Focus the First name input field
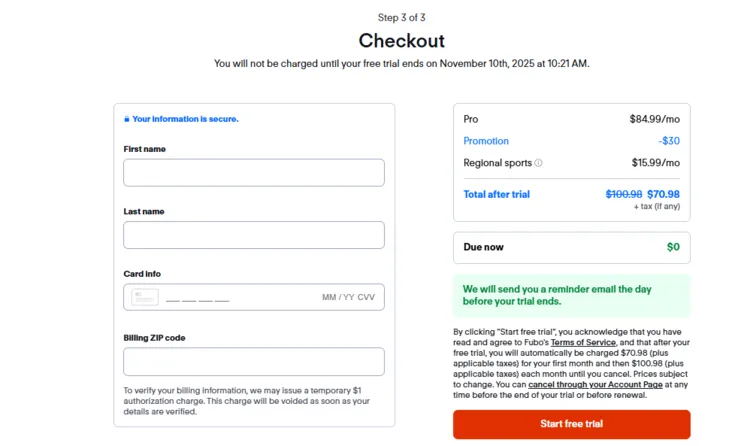This screenshot has width=750, height=446. point(254,173)
